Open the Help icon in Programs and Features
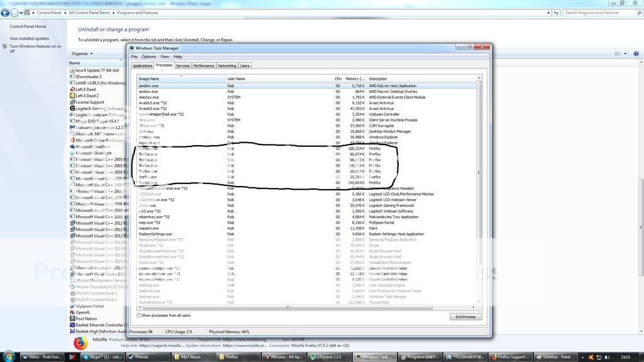 [x=636, y=54]
